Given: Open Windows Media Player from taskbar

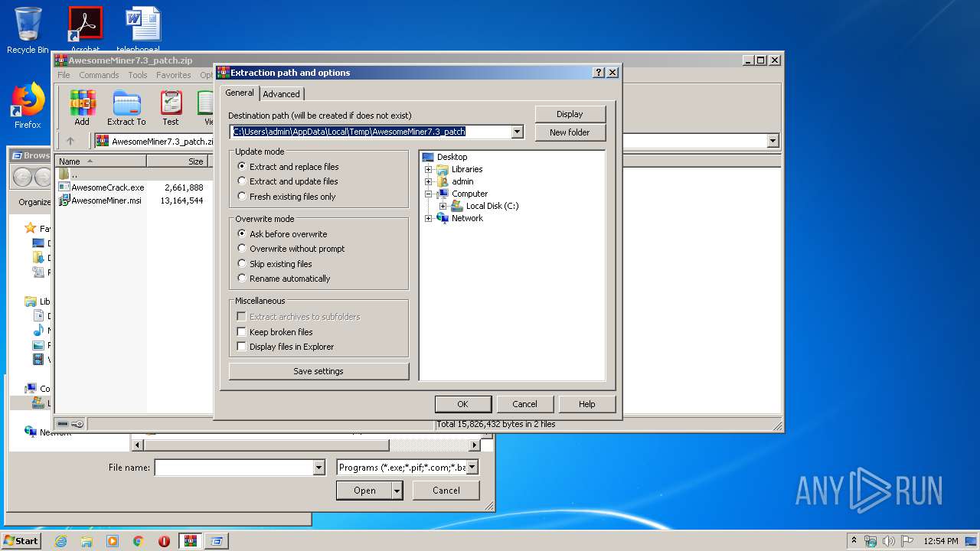Looking at the screenshot, I should coord(113,541).
